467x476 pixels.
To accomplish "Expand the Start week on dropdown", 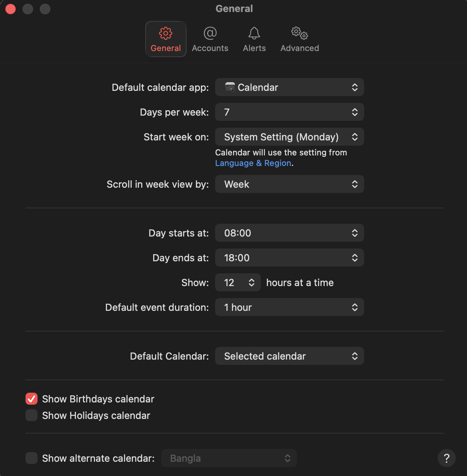I will pyautogui.click(x=289, y=137).
